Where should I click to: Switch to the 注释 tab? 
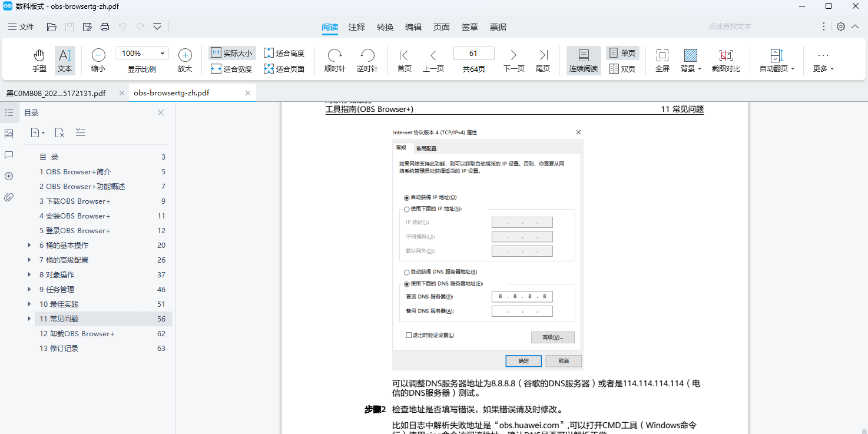click(x=357, y=27)
